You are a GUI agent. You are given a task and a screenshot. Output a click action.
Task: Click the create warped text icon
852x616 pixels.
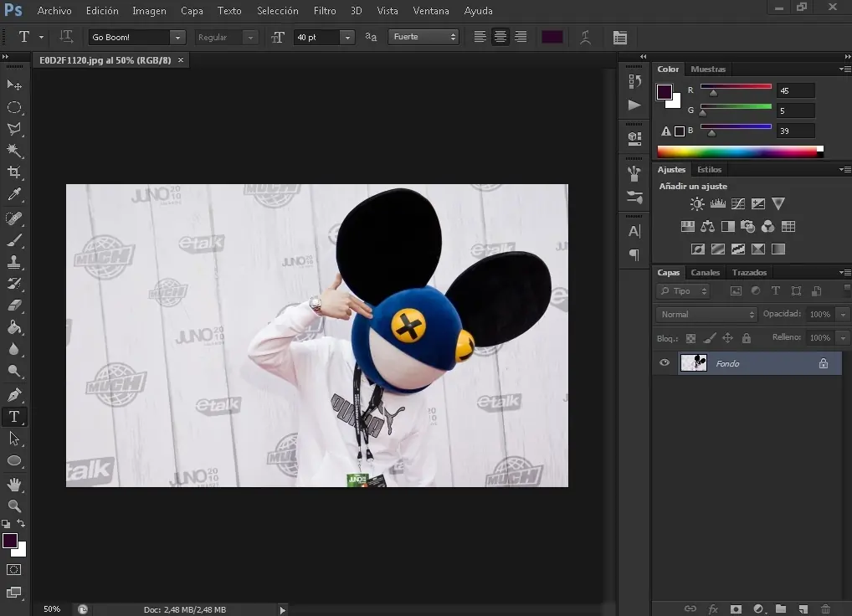point(586,37)
